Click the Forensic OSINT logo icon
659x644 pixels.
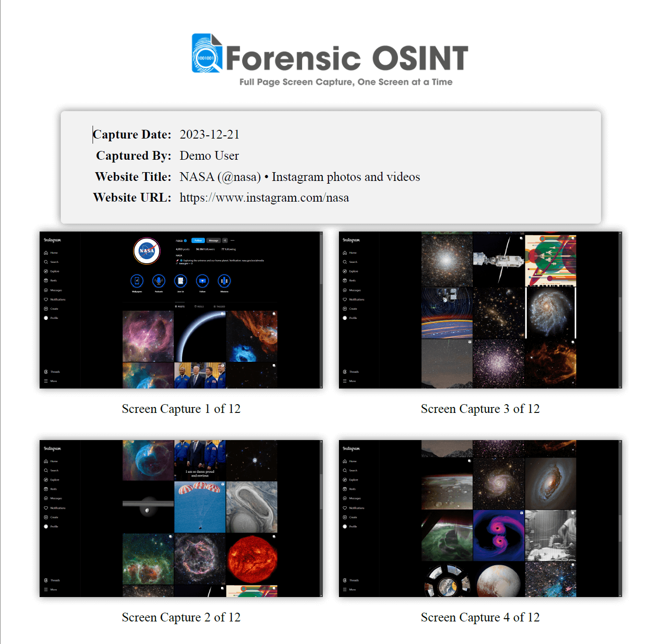click(x=207, y=53)
